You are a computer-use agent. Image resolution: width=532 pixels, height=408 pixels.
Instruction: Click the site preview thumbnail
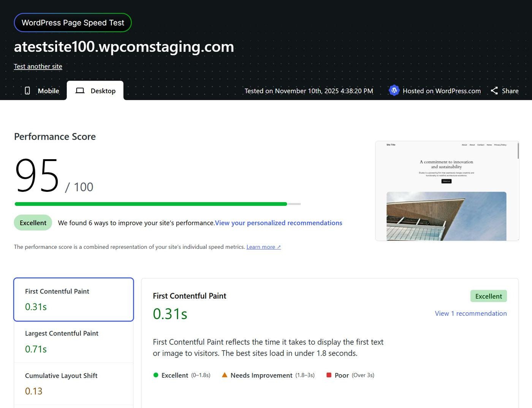[x=447, y=191]
